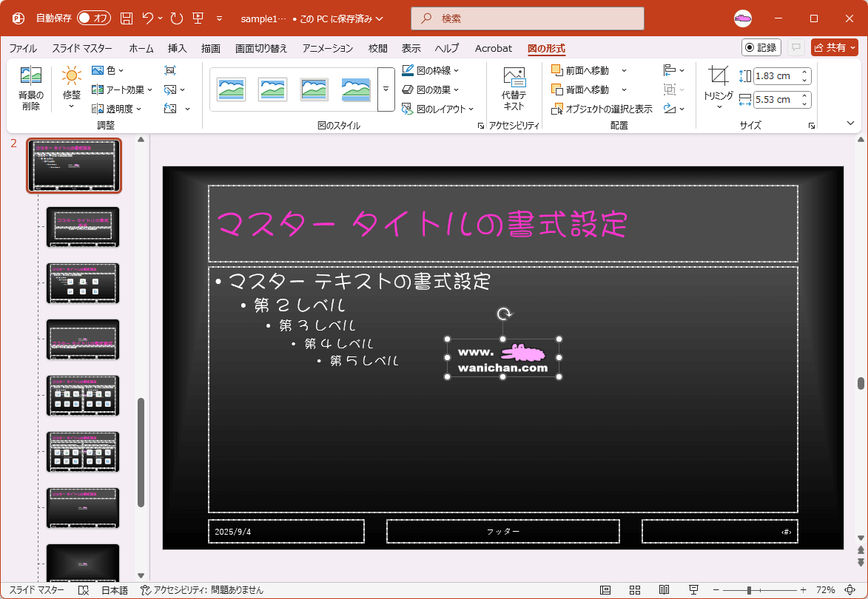Open the Insert (挿入) tab

[x=177, y=48]
